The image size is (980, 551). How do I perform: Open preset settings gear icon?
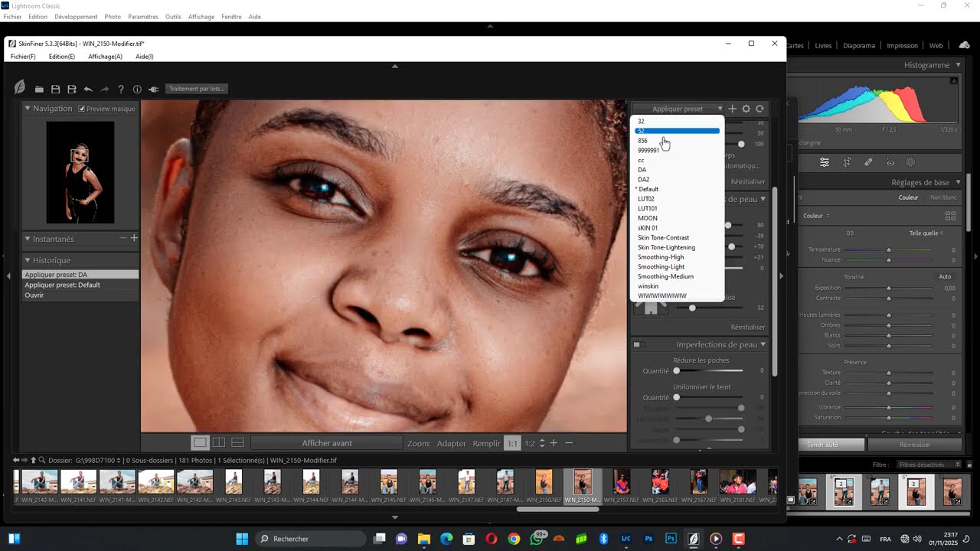click(x=746, y=109)
